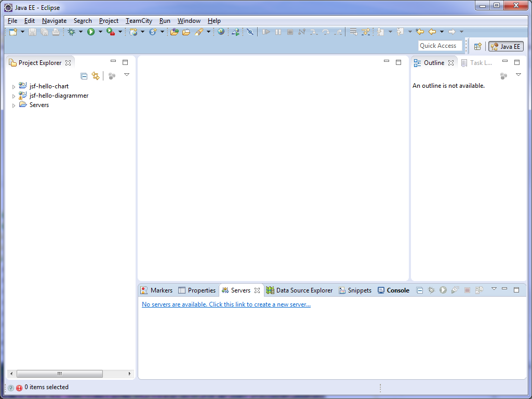532x399 pixels.
Task: Toggle Link with Editor in Project Explorer
Action: click(96, 76)
